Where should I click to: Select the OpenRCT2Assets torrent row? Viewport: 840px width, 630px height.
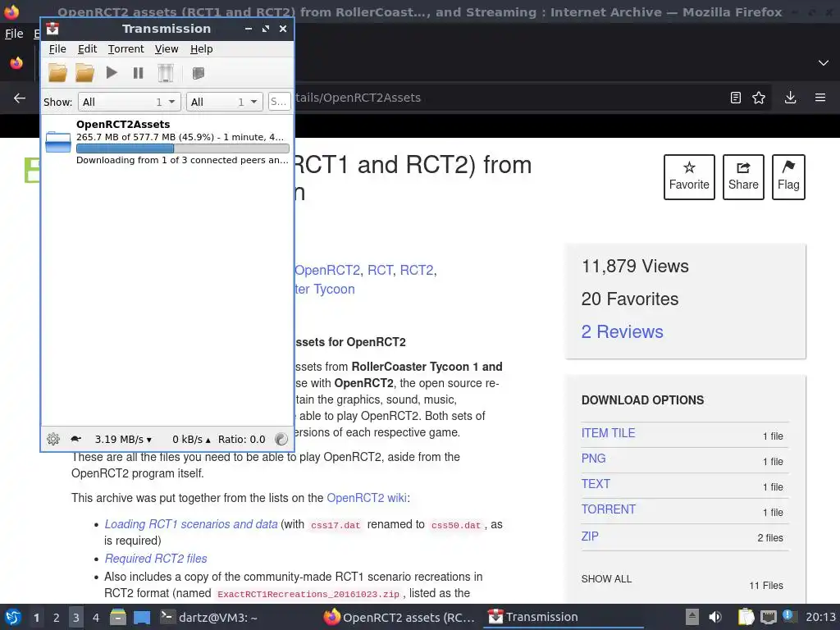pyautogui.click(x=167, y=142)
